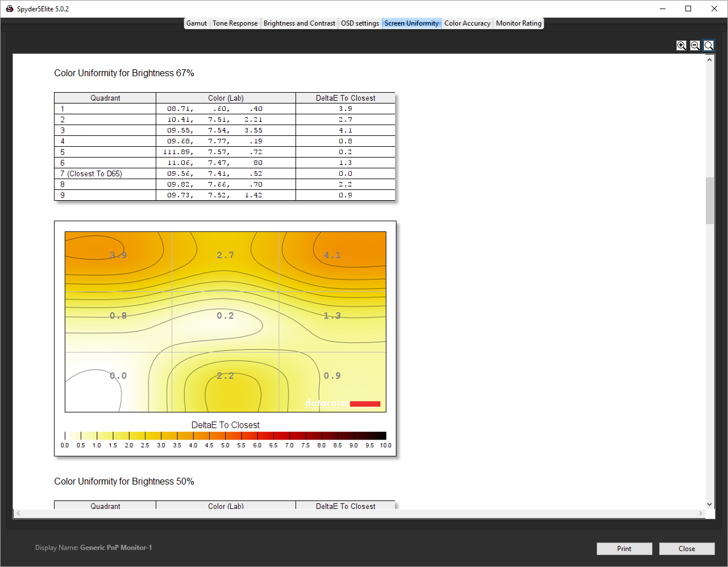Click the Lab value '09.82, 7.66, .70'

(x=215, y=184)
